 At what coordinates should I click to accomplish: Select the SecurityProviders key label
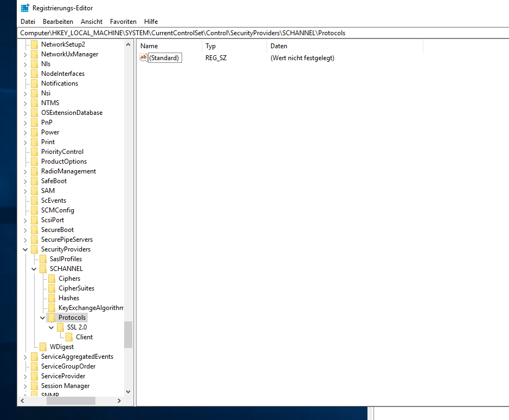(x=66, y=249)
